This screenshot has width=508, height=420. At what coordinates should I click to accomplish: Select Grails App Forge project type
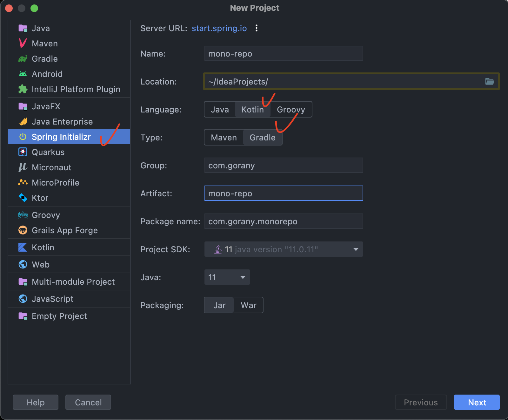pos(69,230)
